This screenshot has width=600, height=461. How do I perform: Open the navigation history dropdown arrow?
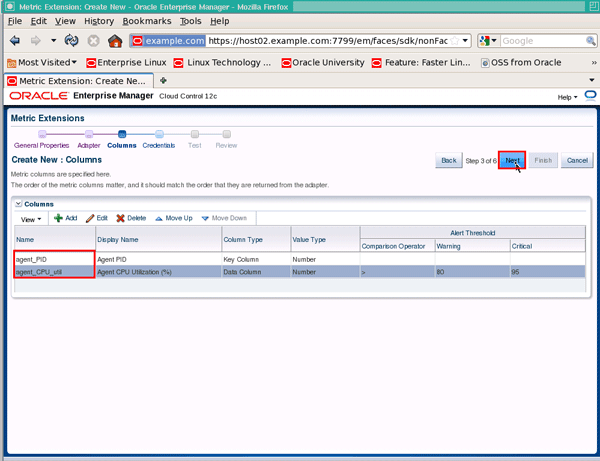[54, 40]
